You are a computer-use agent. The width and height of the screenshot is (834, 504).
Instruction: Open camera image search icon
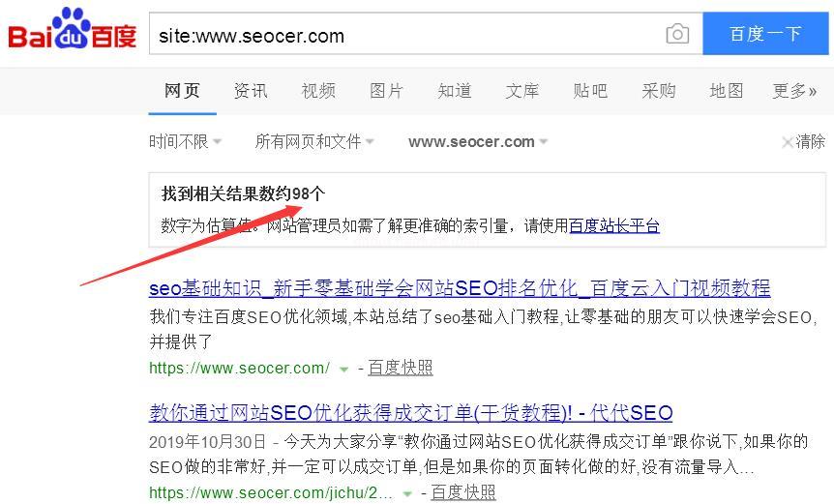[677, 34]
